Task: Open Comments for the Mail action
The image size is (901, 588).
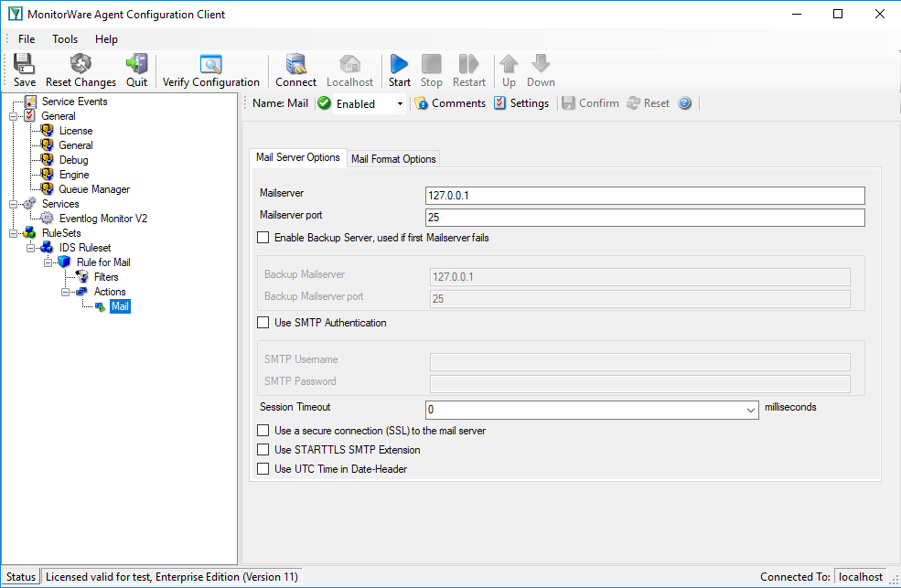Action: click(x=450, y=103)
